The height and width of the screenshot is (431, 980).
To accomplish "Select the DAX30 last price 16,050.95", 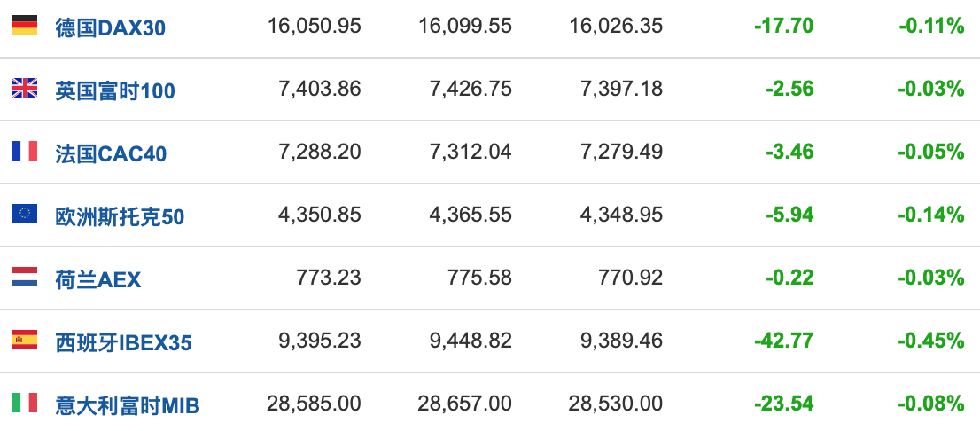I will pyautogui.click(x=314, y=26).
